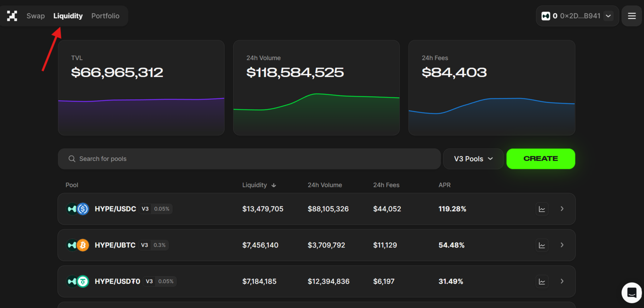
Task: Switch to the Liquidity tab
Action: (68, 16)
